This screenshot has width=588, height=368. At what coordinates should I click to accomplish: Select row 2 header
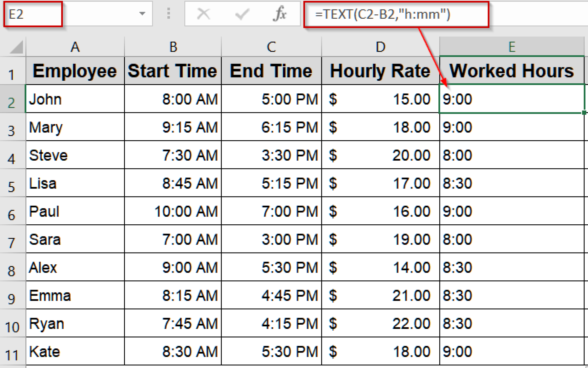coord(13,99)
